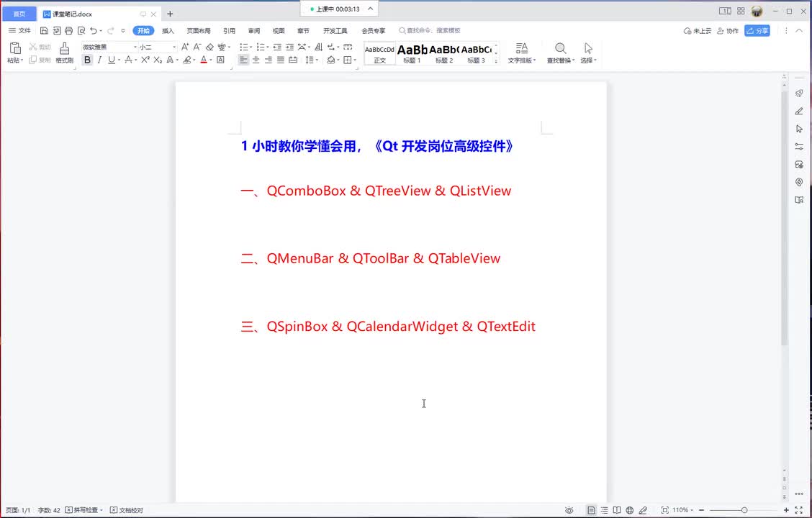
Task: Toggle Bold formatting
Action: [87, 60]
